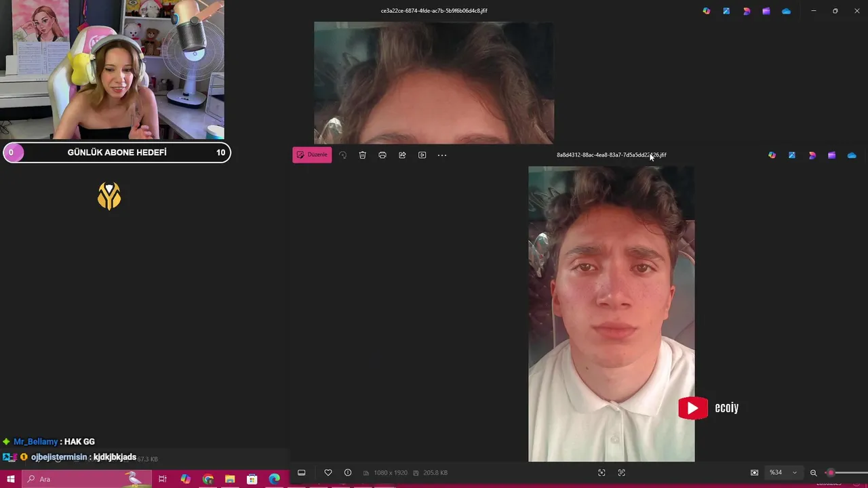Viewport: 868px width, 488px height.
Task: Toggle actual size view icon
Action: [x=754, y=472]
